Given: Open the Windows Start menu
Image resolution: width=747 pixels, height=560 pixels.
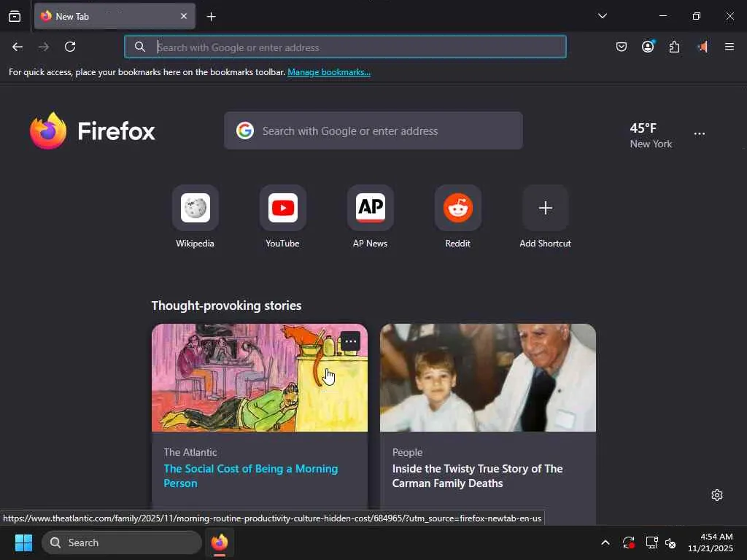Looking at the screenshot, I should click(x=23, y=542).
